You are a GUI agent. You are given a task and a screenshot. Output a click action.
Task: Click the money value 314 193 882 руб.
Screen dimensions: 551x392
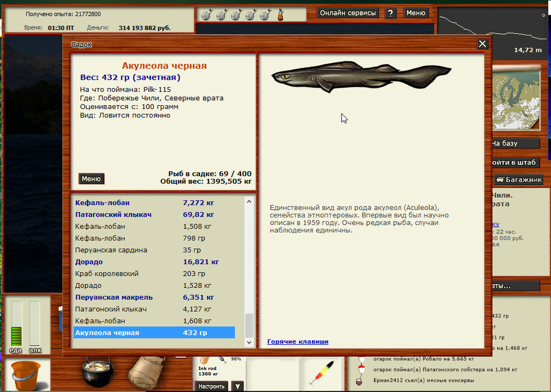pos(144,28)
